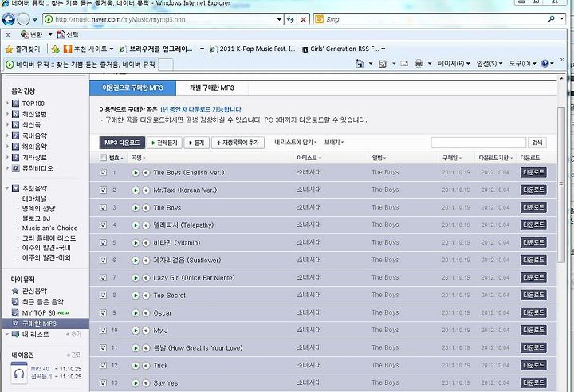This screenshot has height=392, width=574.
Task: Sort by the 아티스트 column header
Action: coord(309,158)
